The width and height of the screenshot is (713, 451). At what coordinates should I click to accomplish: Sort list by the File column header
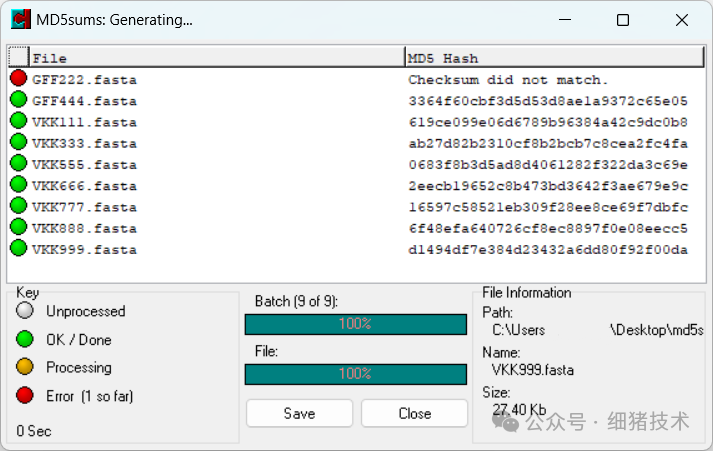pos(217,57)
